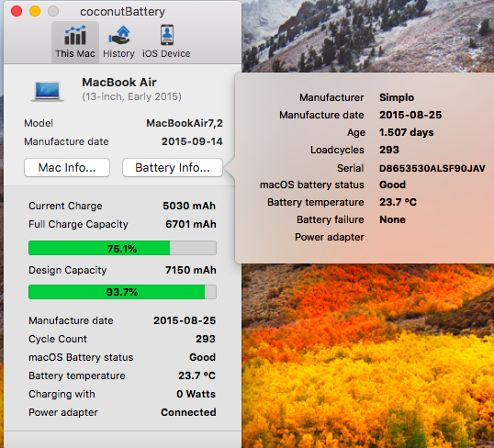Open the History toolbar icon
Image resolution: width=494 pixels, height=448 pixels.
tap(118, 42)
